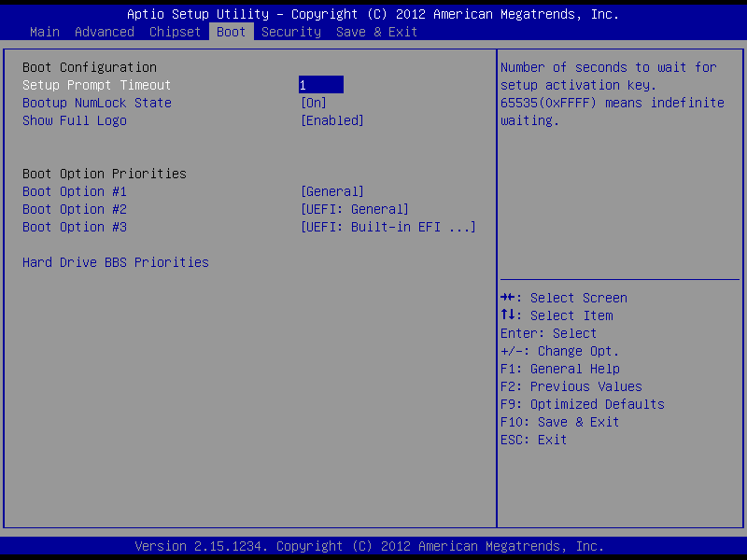Image resolution: width=747 pixels, height=560 pixels.
Task: Select the Boot Option #3 label
Action: click(x=75, y=227)
